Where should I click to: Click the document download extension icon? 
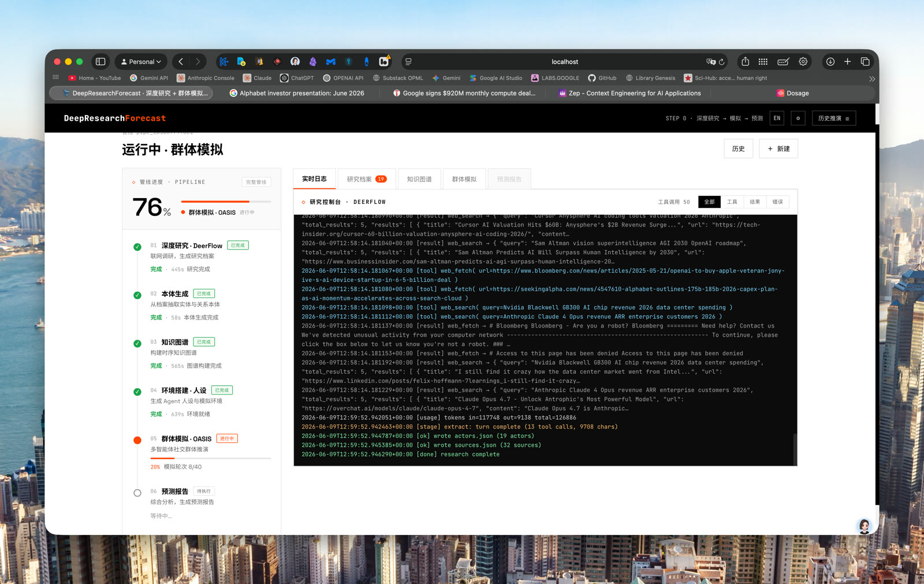pyautogui.click(x=241, y=62)
